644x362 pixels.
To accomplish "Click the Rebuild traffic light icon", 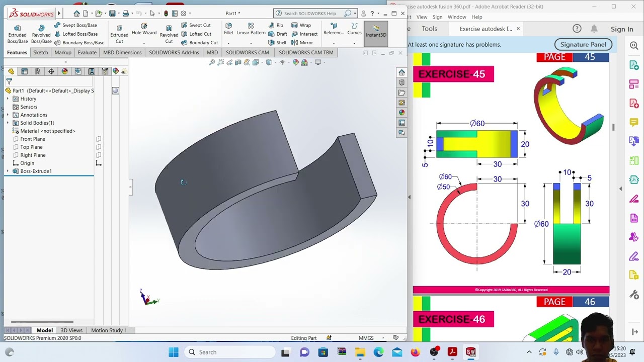I will 166,14.
